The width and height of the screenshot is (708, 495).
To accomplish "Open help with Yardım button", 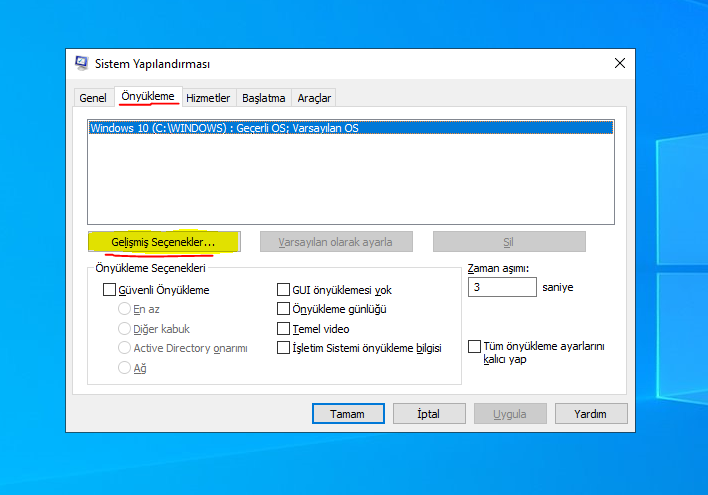I will [x=591, y=414].
